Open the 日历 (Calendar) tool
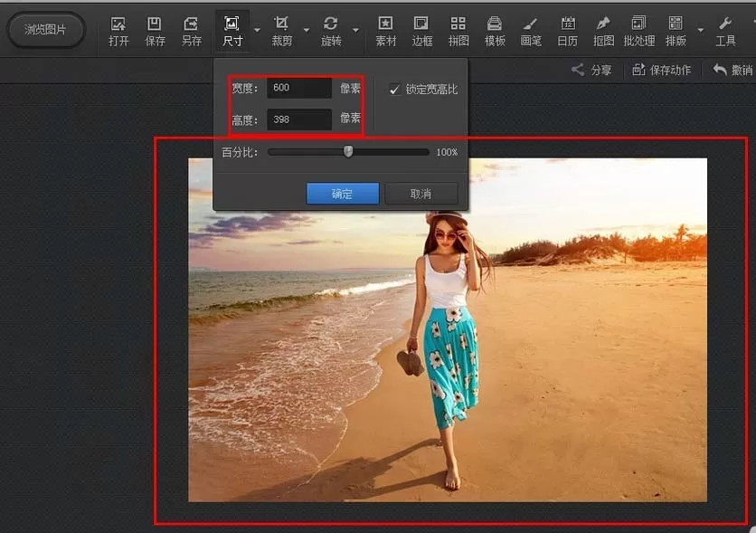Viewport: 756px width, 533px height. coord(568,32)
